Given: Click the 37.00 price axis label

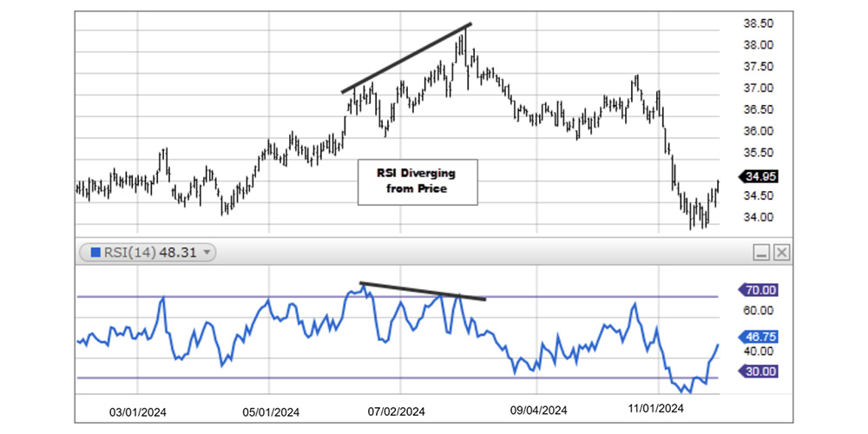Looking at the screenshot, I should [759, 88].
